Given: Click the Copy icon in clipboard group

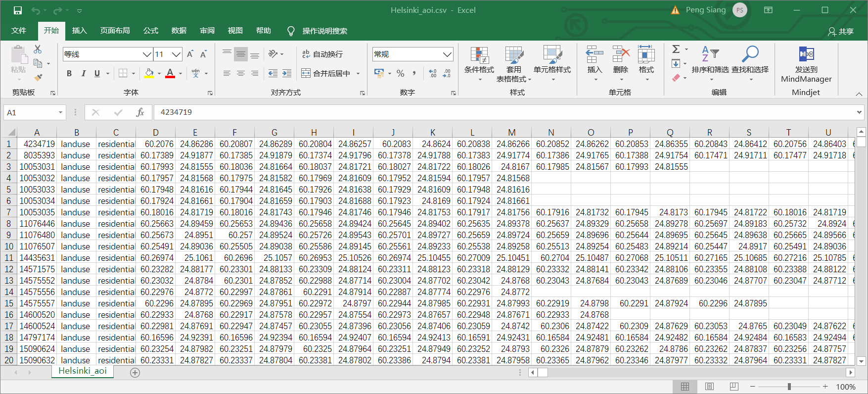Looking at the screenshot, I should point(38,63).
